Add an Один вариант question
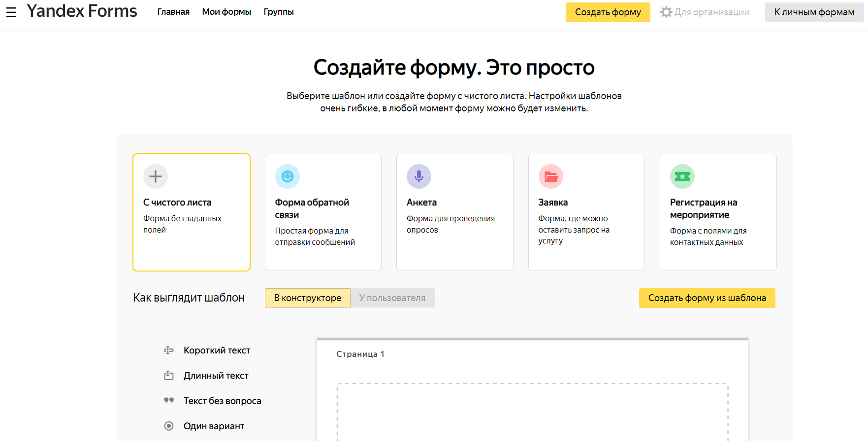Image resolution: width=868 pixels, height=441 pixels. coord(214,426)
